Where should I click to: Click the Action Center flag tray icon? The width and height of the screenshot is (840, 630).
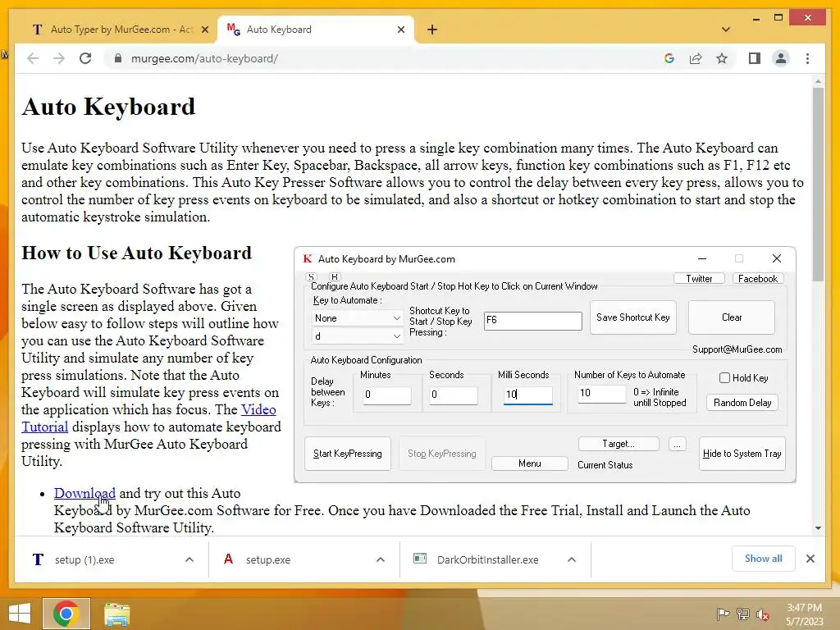click(x=723, y=614)
